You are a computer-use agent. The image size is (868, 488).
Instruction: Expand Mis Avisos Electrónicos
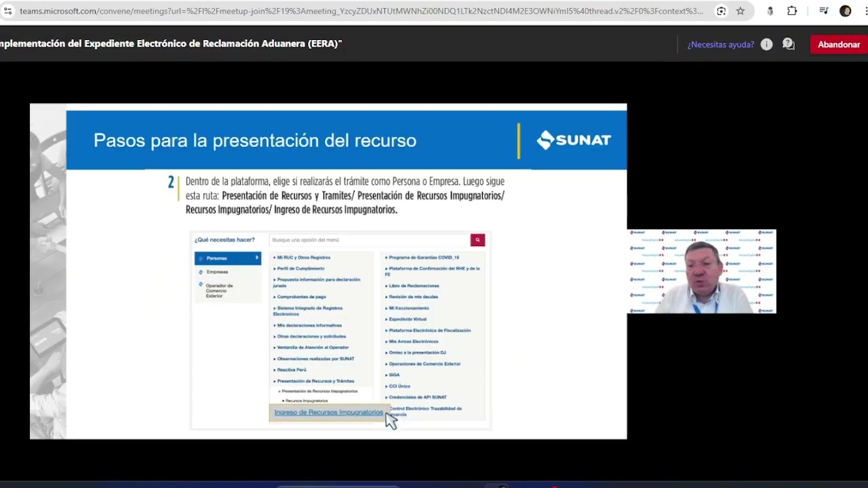pos(413,342)
